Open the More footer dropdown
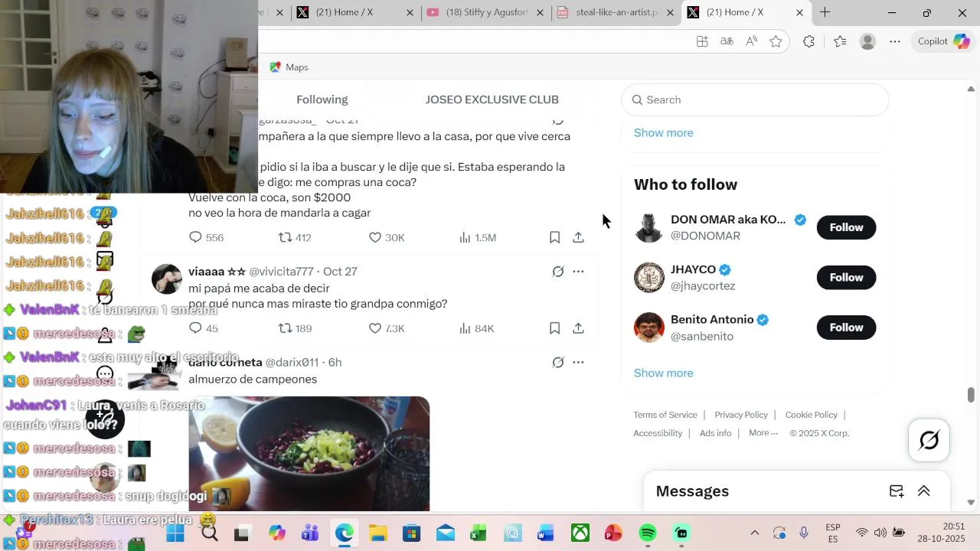The width and height of the screenshot is (980, 551). [x=763, y=433]
